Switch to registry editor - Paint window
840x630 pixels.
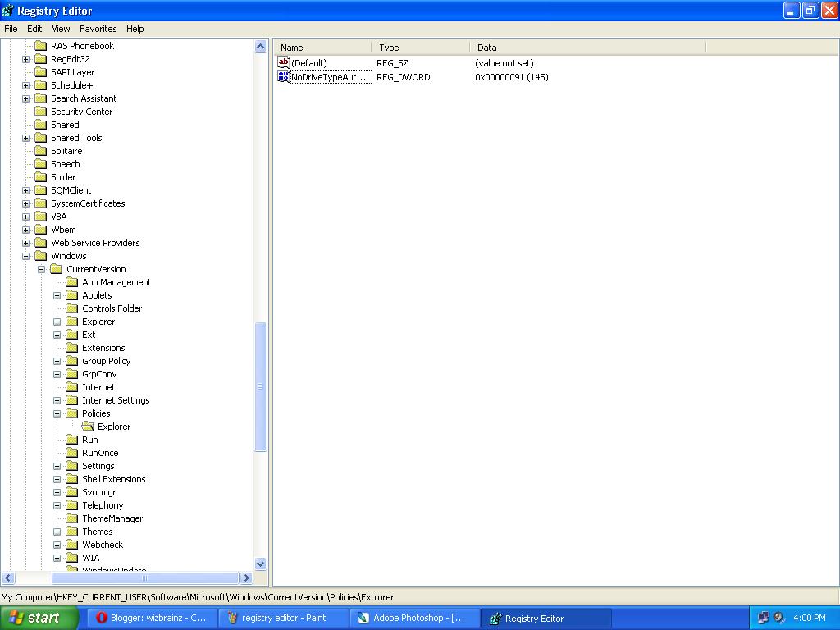click(x=283, y=618)
